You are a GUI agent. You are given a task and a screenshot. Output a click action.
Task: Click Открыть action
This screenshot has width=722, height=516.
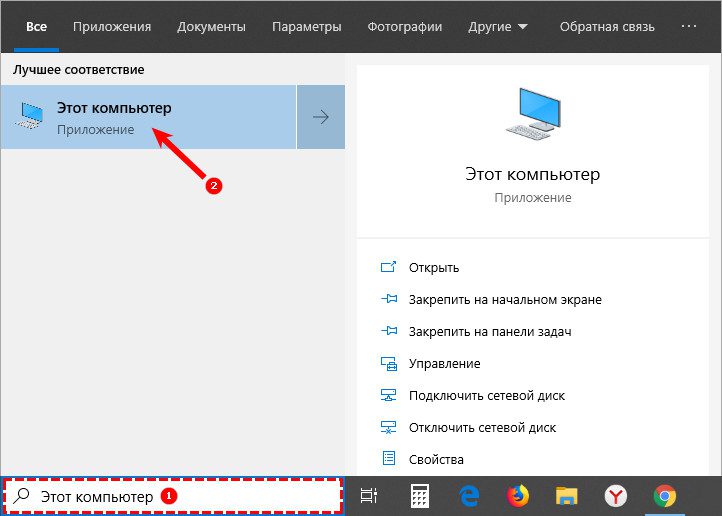pyautogui.click(x=434, y=268)
